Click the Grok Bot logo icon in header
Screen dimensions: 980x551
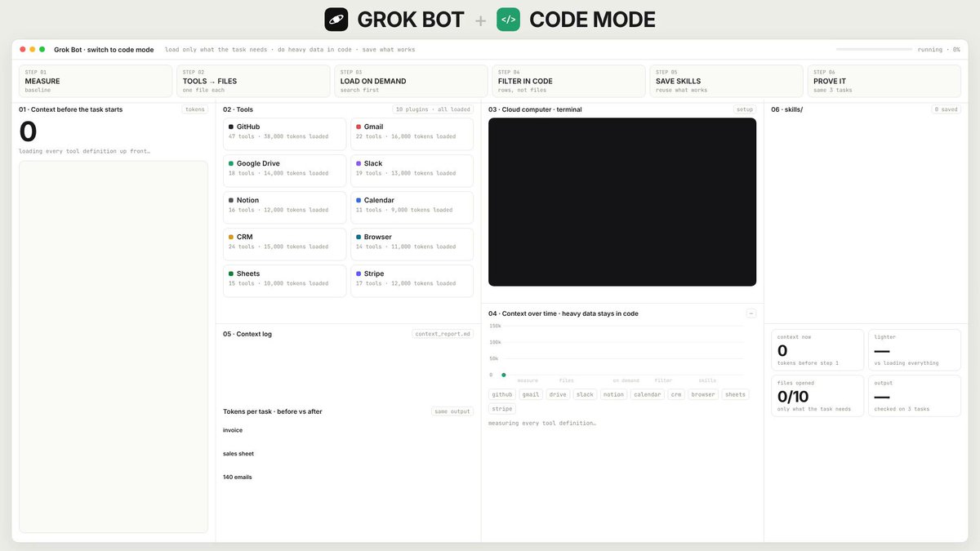point(336,20)
